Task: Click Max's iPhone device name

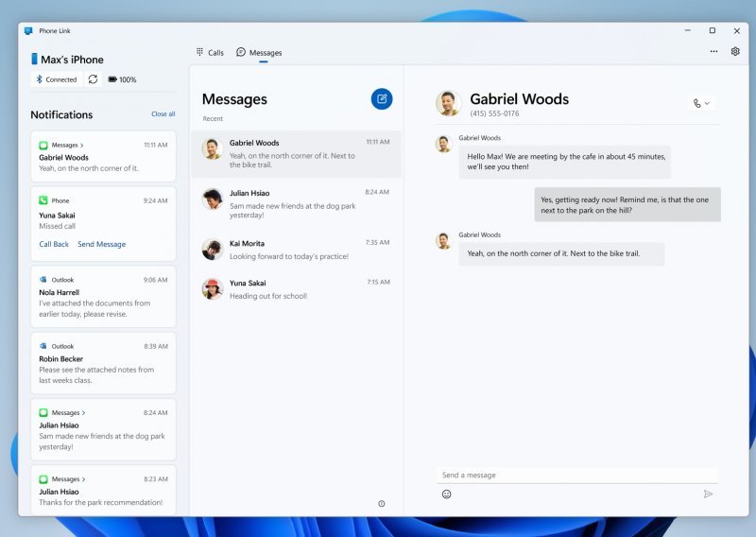Action: click(x=72, y=60)
